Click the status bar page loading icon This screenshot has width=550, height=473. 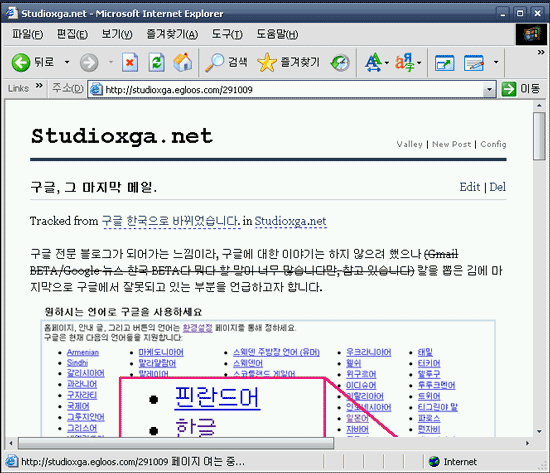tap(11, 461)
